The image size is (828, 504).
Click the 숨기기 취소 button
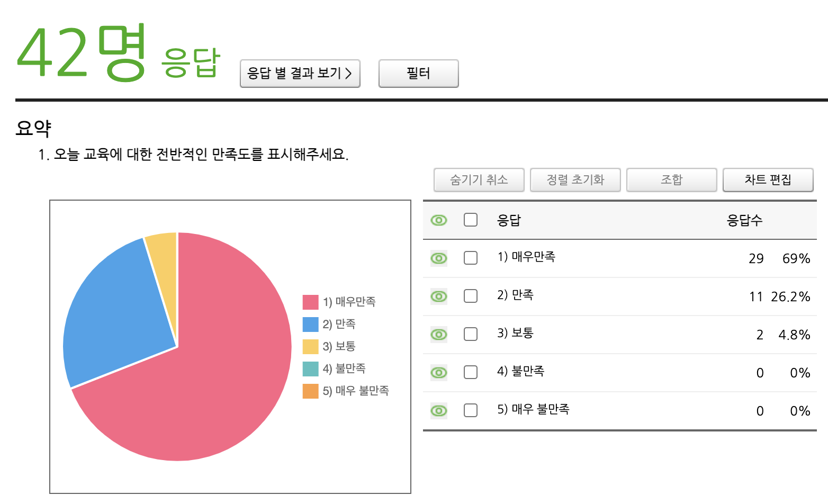point(479,180)
